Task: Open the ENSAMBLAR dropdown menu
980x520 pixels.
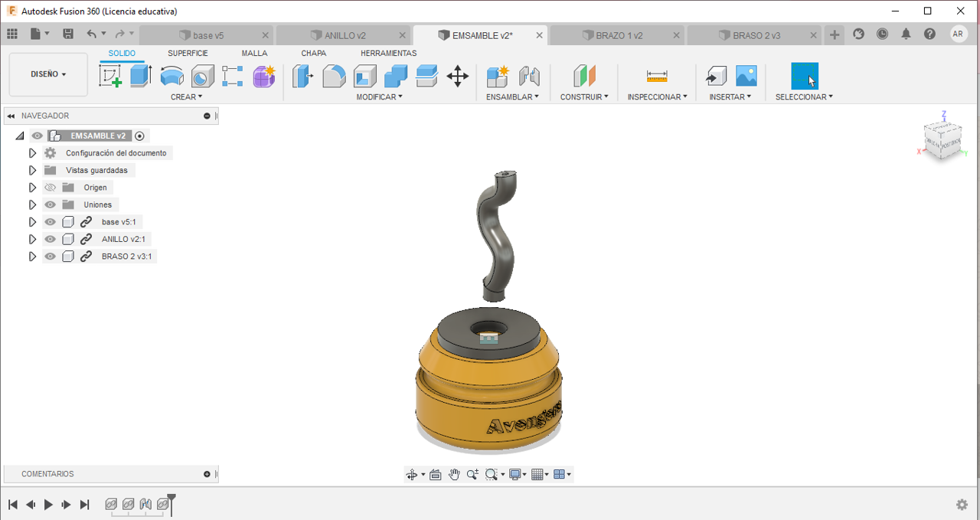Action: 513,97
